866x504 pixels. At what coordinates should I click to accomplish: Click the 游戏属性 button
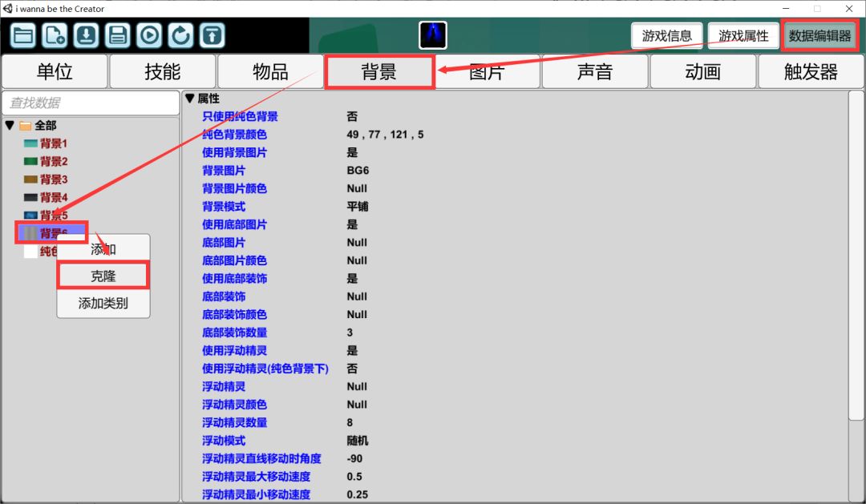coord(743,36)
